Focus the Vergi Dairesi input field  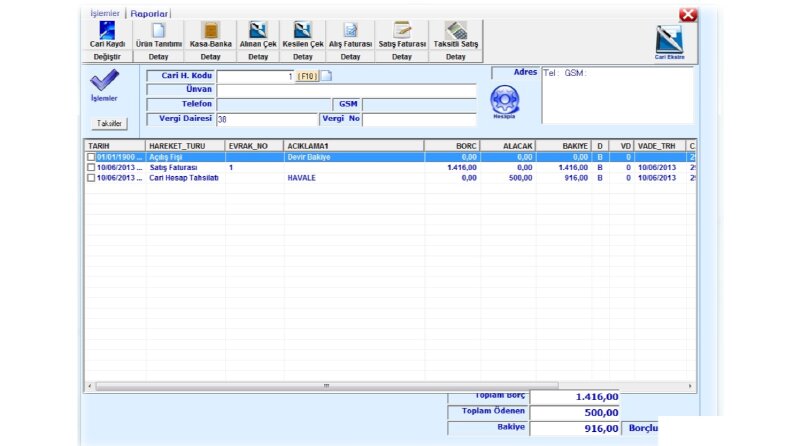267,119
